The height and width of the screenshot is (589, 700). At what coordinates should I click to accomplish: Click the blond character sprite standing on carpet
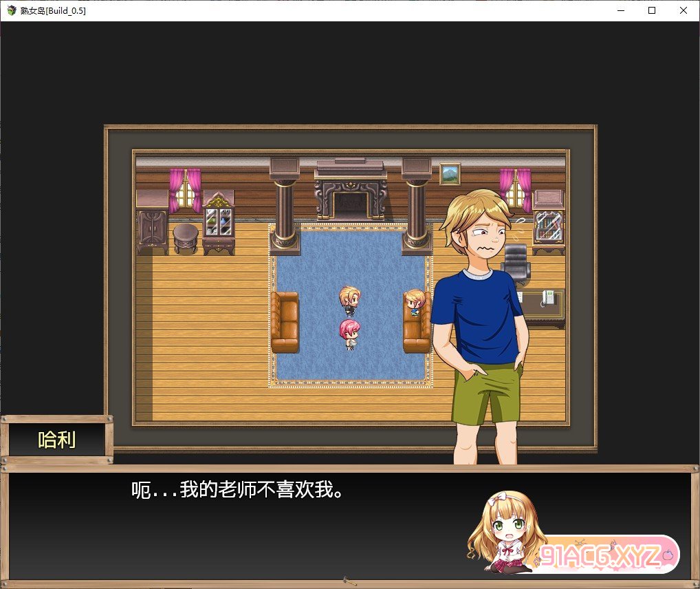(349, 300)
